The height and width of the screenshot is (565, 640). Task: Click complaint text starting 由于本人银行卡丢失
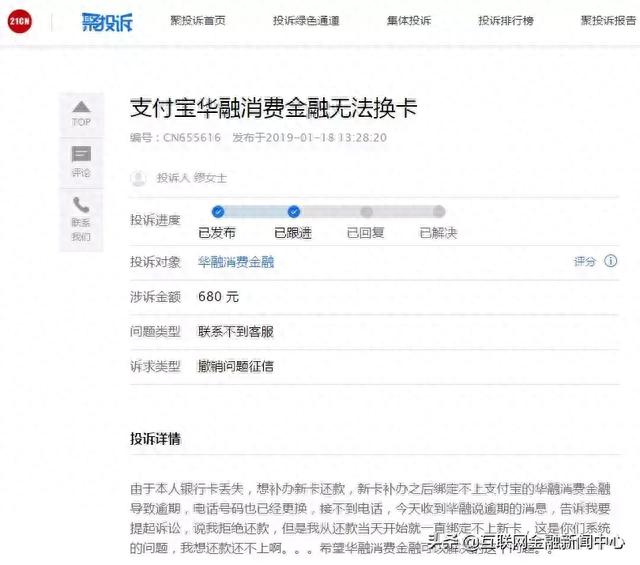(370, 518)
